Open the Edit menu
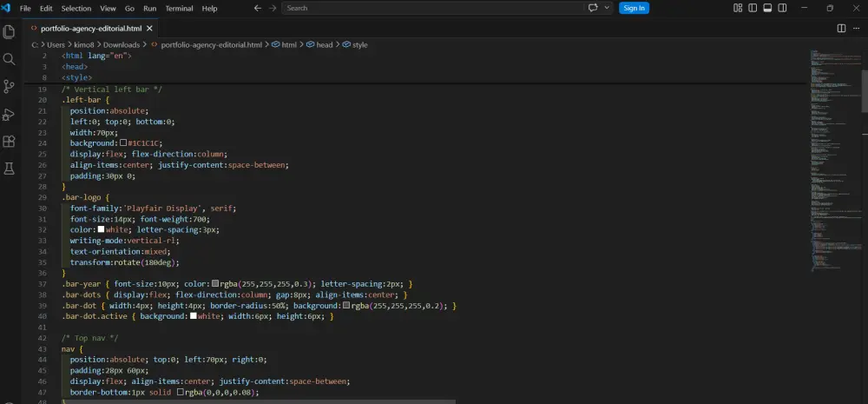Viewport: 868px width, 404px height. 46,9
